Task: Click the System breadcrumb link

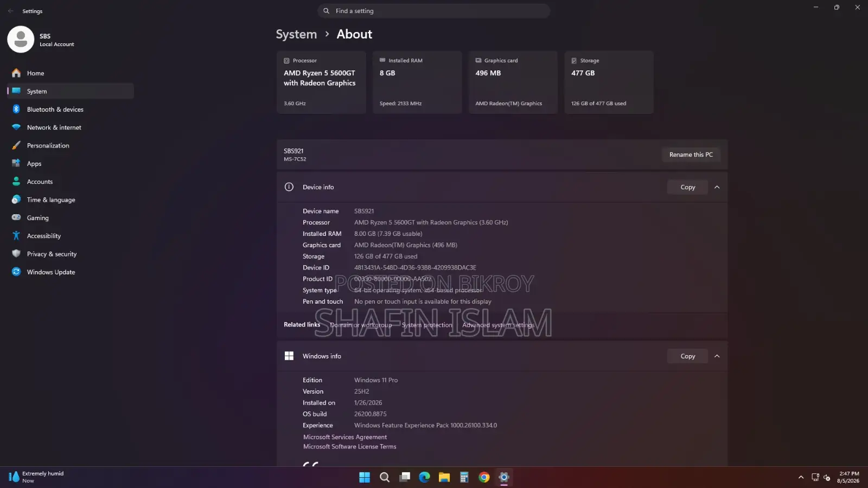Action: 296,34
